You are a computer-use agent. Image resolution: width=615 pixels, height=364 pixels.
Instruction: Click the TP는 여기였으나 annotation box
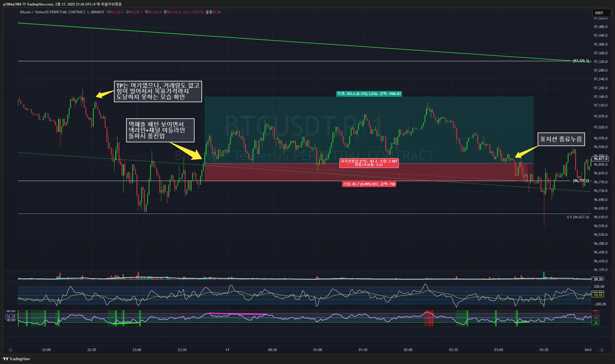pos(158,91)
